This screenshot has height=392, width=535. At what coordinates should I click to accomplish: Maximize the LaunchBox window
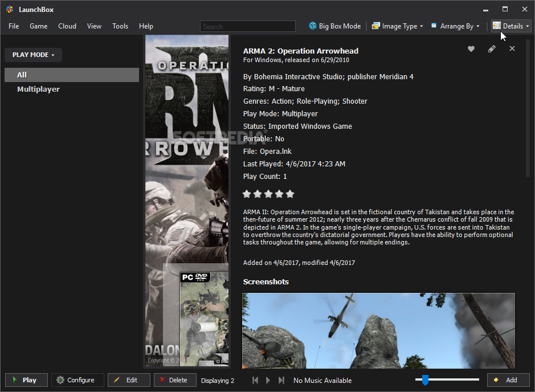pyautogui.click(x=505, y=9)
